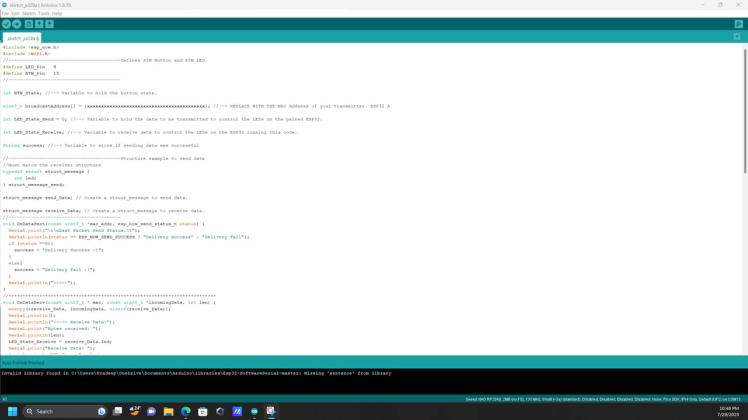
Task: Open File Explorer from the taskbar
Action: tap(168, 411)
